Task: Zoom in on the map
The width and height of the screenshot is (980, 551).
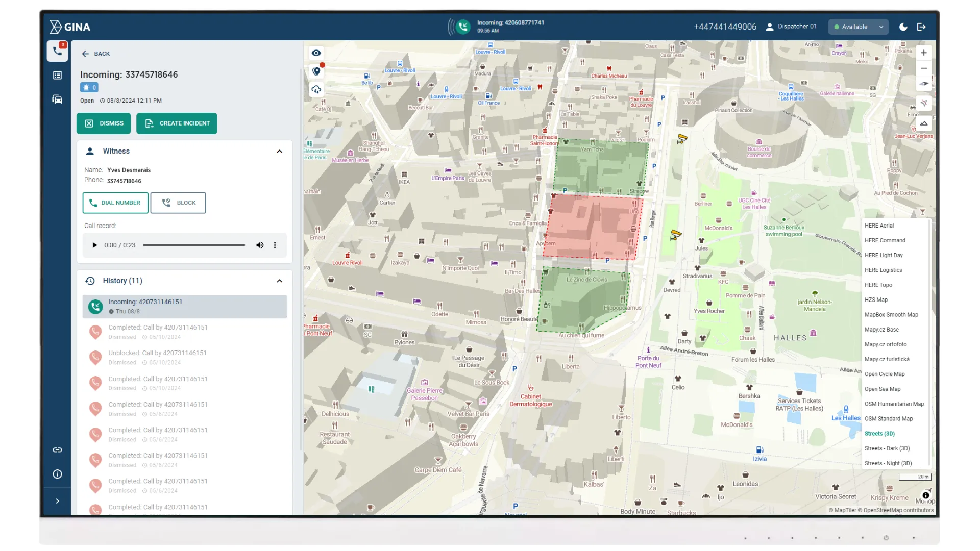Action: point(923,53)
